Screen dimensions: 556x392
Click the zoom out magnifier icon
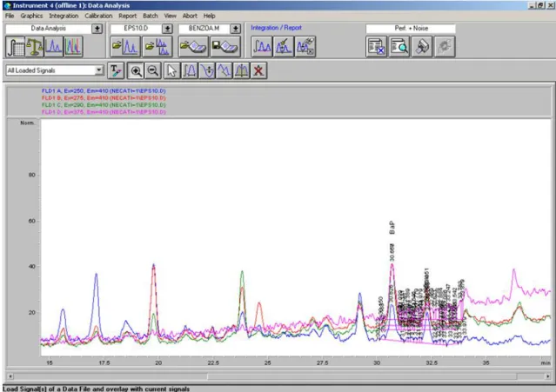(153, 70)
